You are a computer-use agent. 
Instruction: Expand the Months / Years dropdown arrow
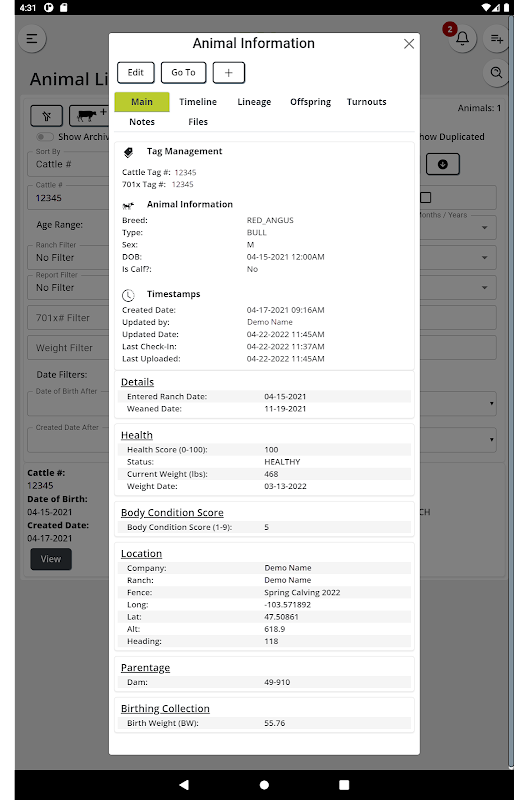[484, 228]
